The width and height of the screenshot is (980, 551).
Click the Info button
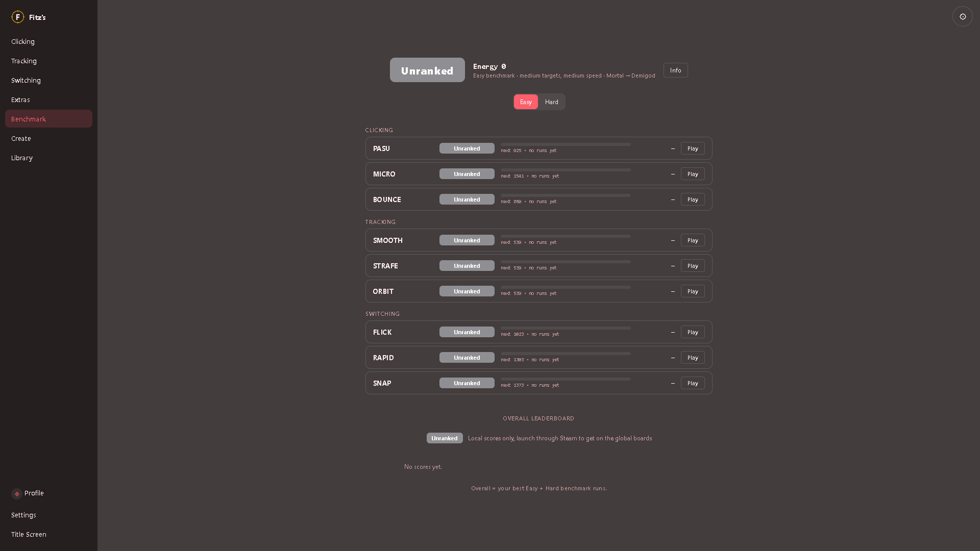click(675, 70)
